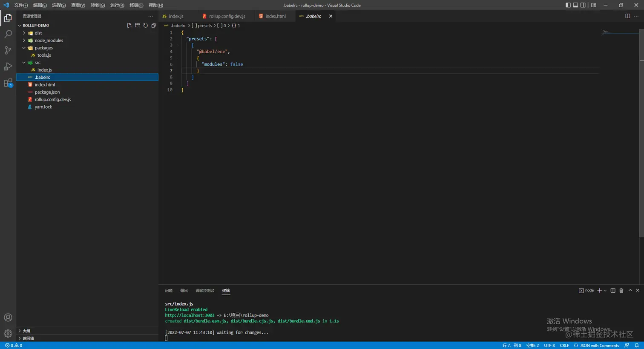This screenshot has width=644, height=349.
Task: Switch to the 问题 (Problems) panel tab
Action: click(x=169, y=291)
